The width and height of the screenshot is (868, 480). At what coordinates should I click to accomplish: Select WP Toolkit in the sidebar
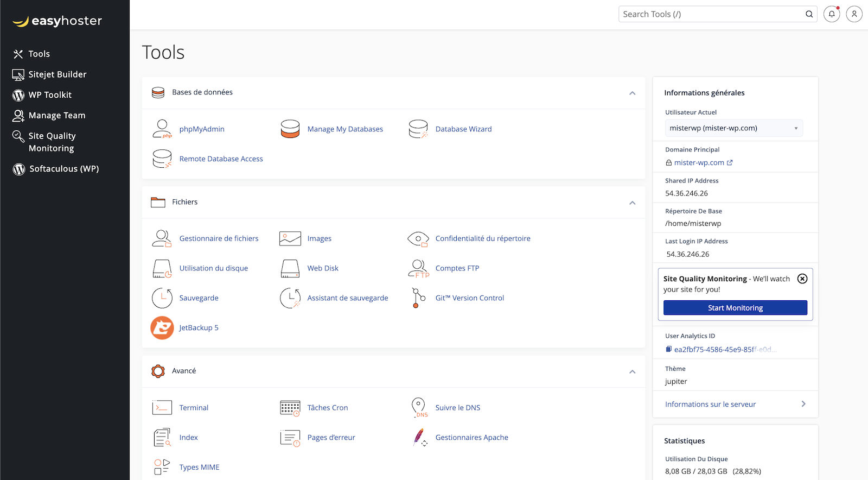[x=50, y=95]
